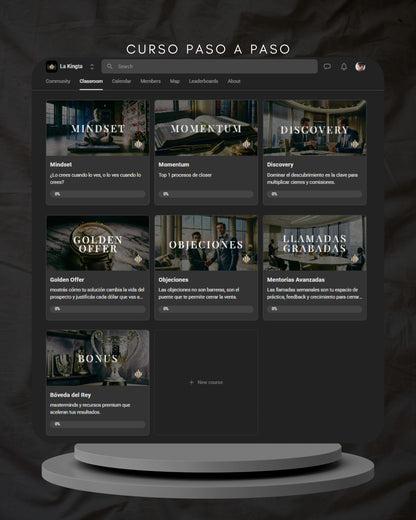Image resolution: width=416 pixels, height=520 pixels.
Task: Open the Leaderboards tab
Action: 203,81
